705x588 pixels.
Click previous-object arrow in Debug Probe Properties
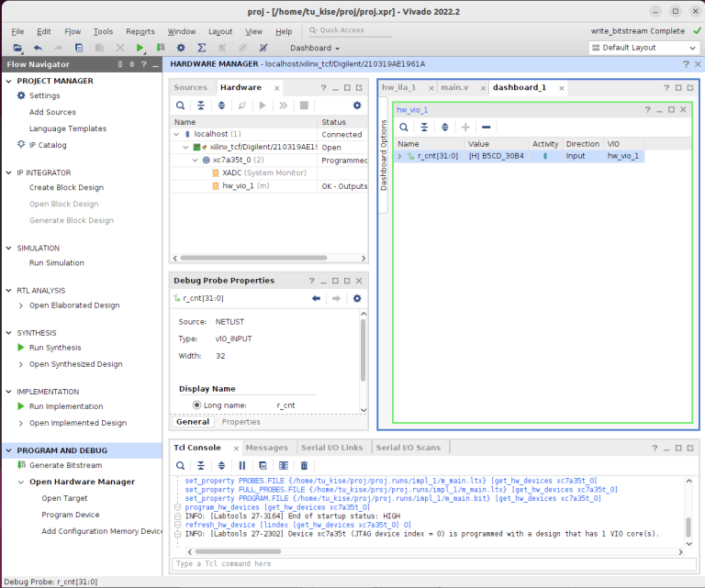coord(316,298)
